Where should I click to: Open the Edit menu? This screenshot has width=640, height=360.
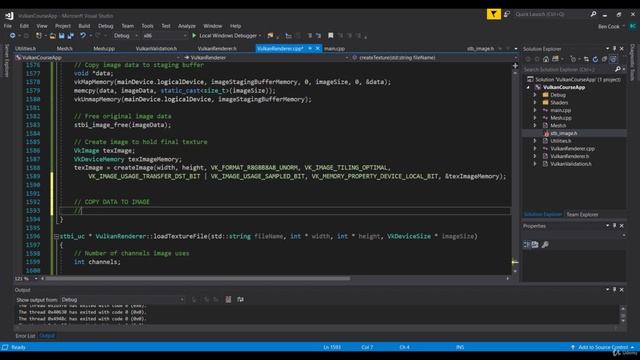(24, 26)
